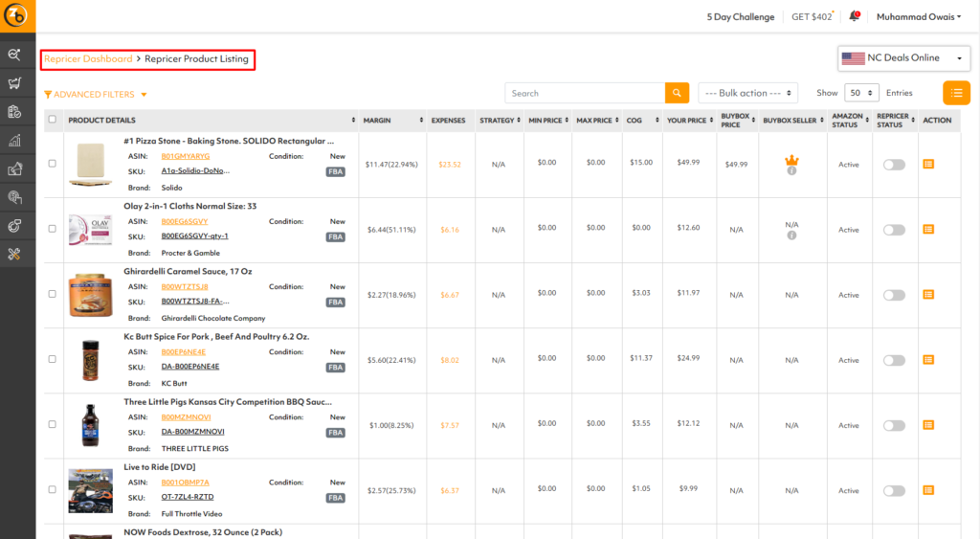Enable repricer toggle for Three Little Pigs
The image size is (980, 539).
coord(894,426)
